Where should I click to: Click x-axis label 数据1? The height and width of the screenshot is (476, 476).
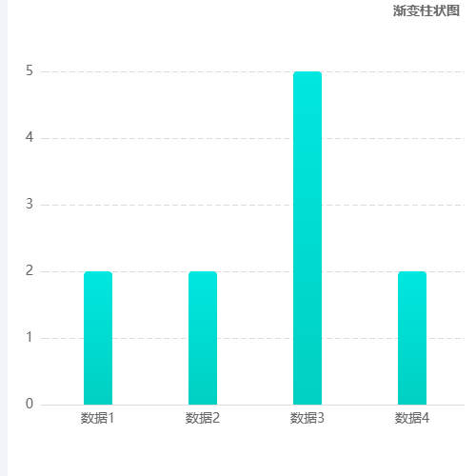[97, 418]
